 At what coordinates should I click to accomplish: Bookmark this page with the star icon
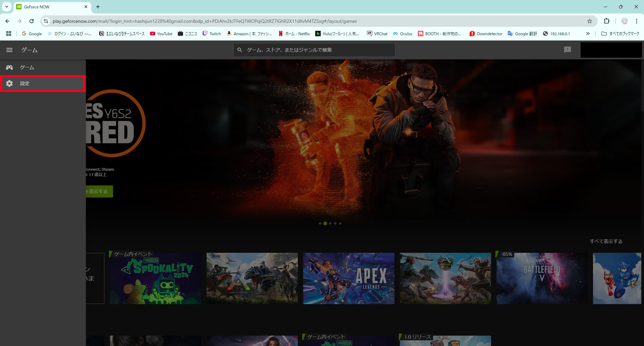589,21
